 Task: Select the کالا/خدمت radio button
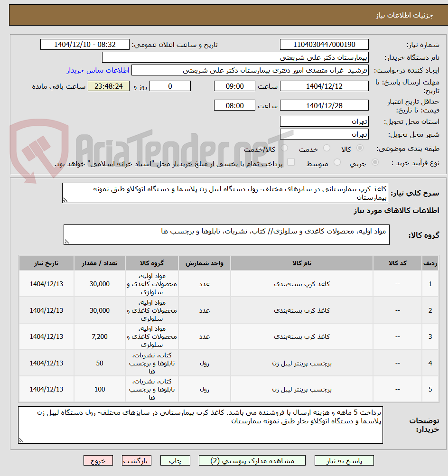284,148
